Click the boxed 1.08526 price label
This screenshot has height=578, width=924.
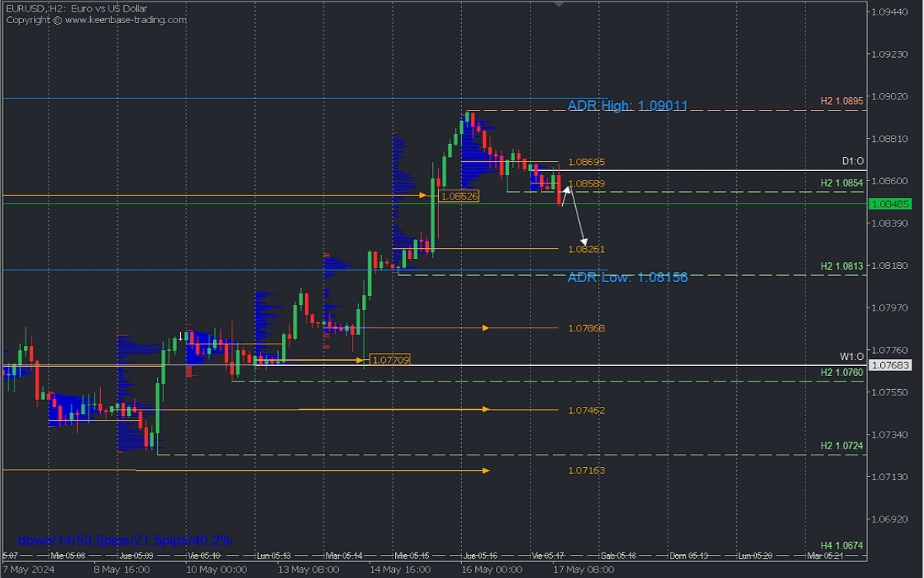pyautogui.click(x=458, y=197)
